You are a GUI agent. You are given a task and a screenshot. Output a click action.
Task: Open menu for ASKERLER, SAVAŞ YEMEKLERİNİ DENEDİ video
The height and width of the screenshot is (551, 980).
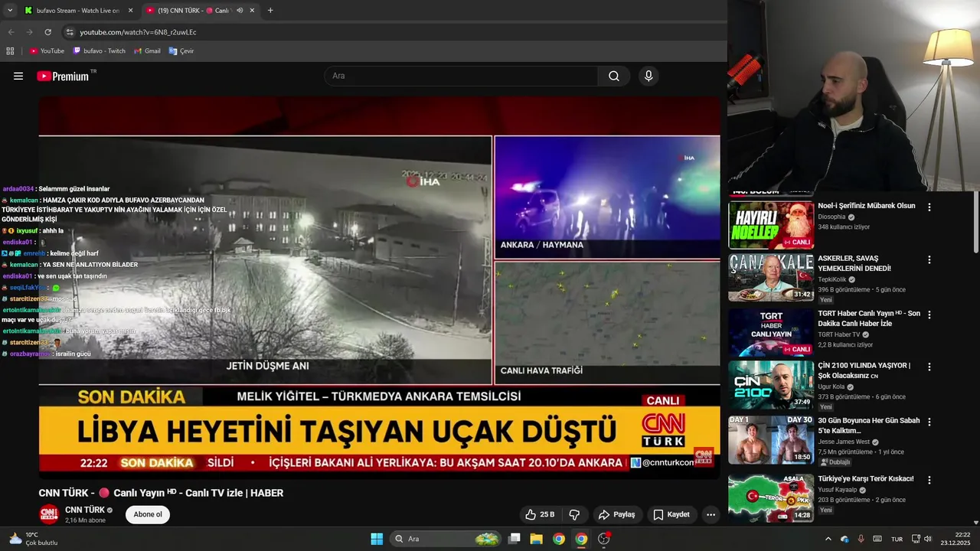tap(929, 260)
